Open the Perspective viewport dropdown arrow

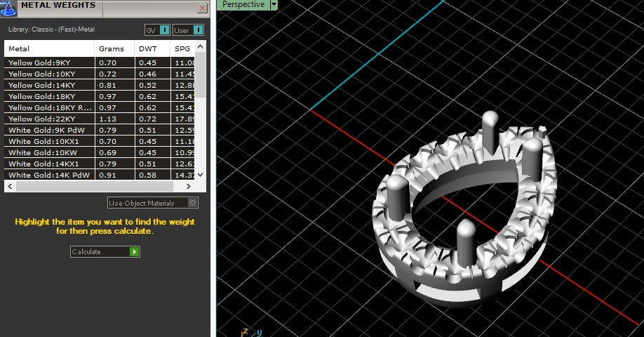pyautogui.click(x=274, y=4)
